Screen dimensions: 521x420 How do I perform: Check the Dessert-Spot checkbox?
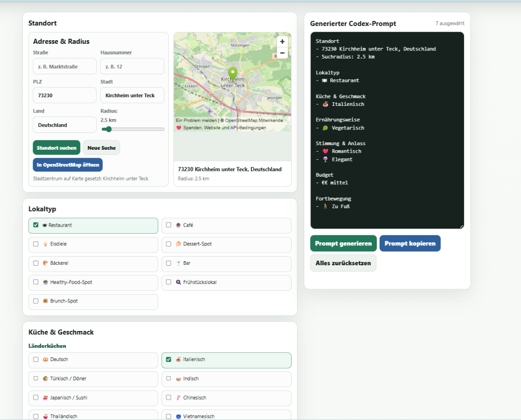(168, 244)
